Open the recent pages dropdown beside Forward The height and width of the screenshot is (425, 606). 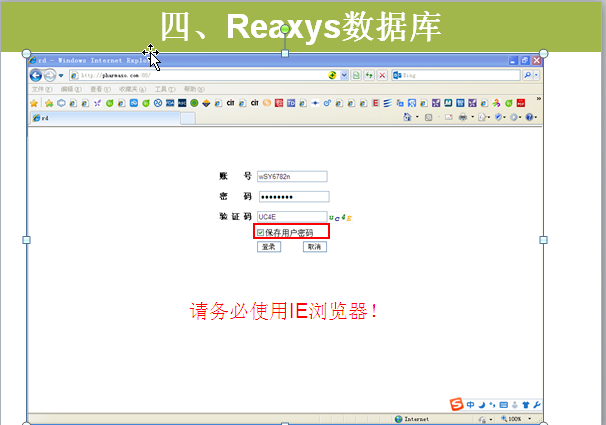coord(61,75)
